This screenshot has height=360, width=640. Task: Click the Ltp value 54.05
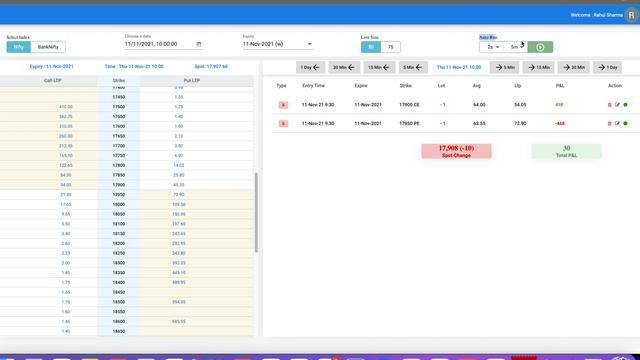click(x=520, y=105)
